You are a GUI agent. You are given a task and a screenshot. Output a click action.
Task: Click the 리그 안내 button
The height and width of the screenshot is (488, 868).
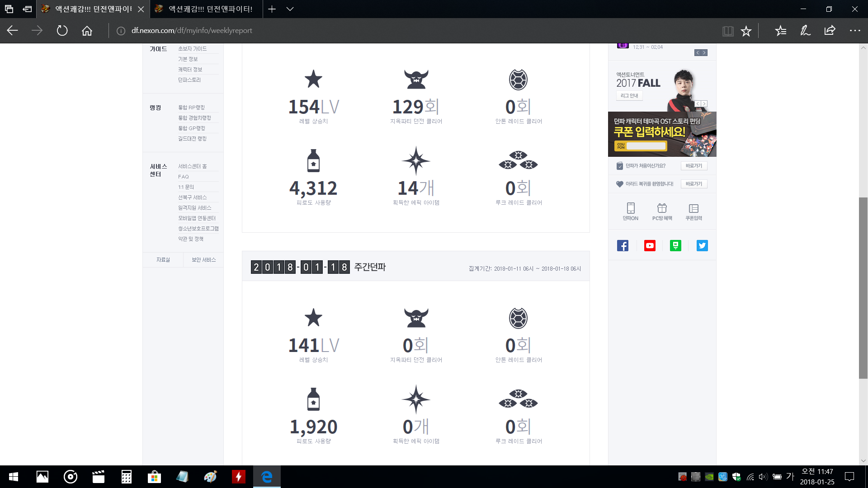click(629, 96)
